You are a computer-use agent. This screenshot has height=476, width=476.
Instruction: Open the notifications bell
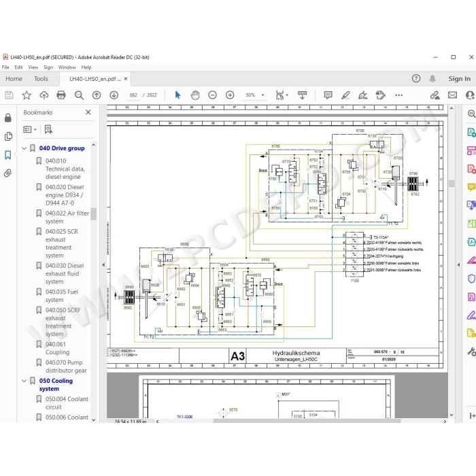coord(432,79)
